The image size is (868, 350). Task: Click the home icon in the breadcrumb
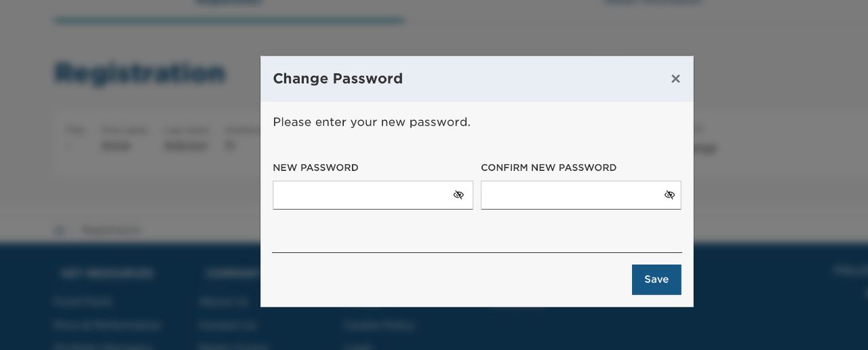(59, 231)
